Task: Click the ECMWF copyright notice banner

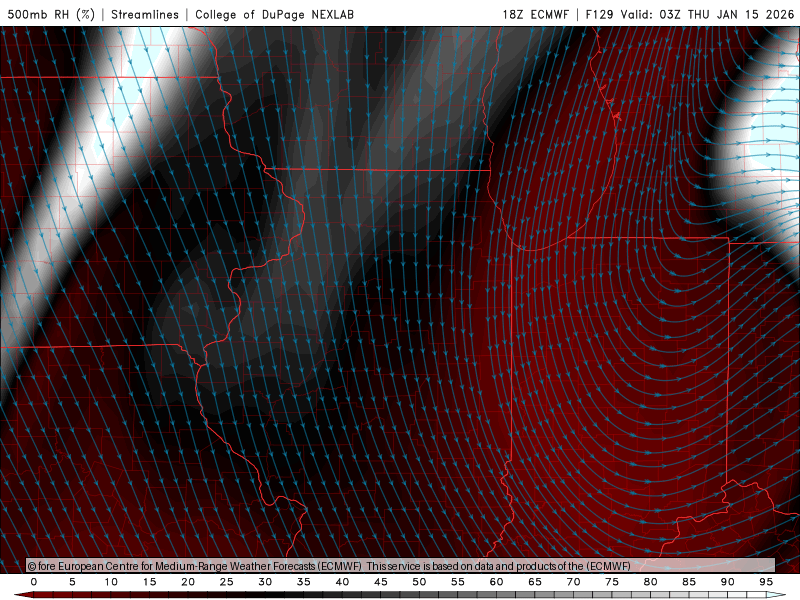Action: 401,565
